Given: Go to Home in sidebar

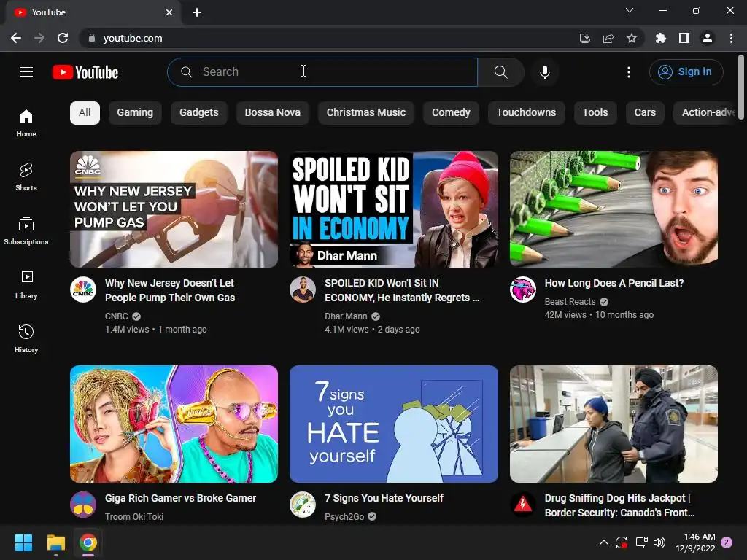Looking at the screenshot, I should (26, 122).
